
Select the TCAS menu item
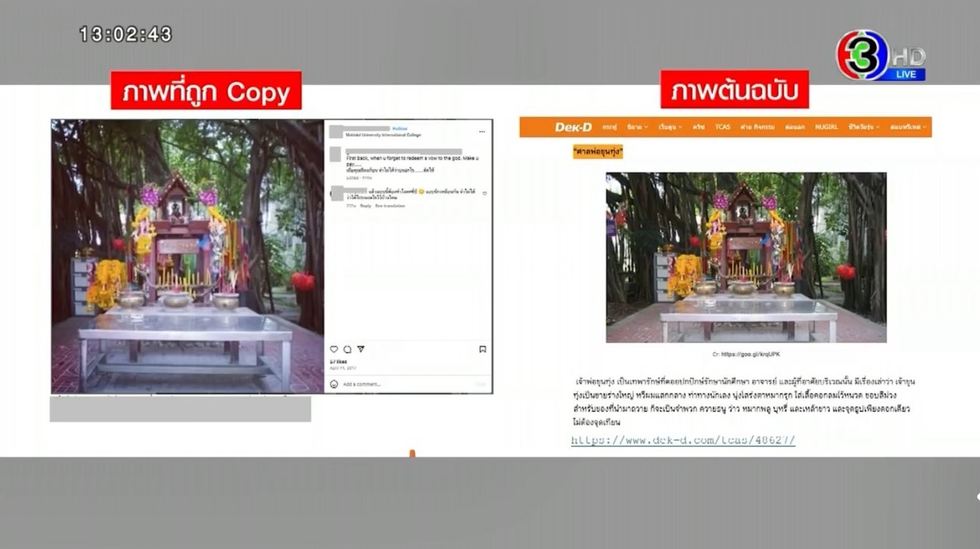coord(723,127)
